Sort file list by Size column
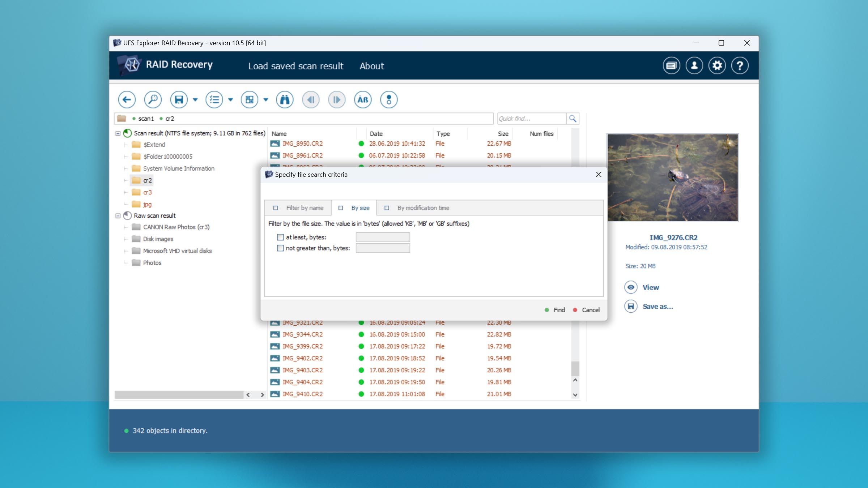The width and height of the screenshot is (868, 488). (x=503, y=134)
